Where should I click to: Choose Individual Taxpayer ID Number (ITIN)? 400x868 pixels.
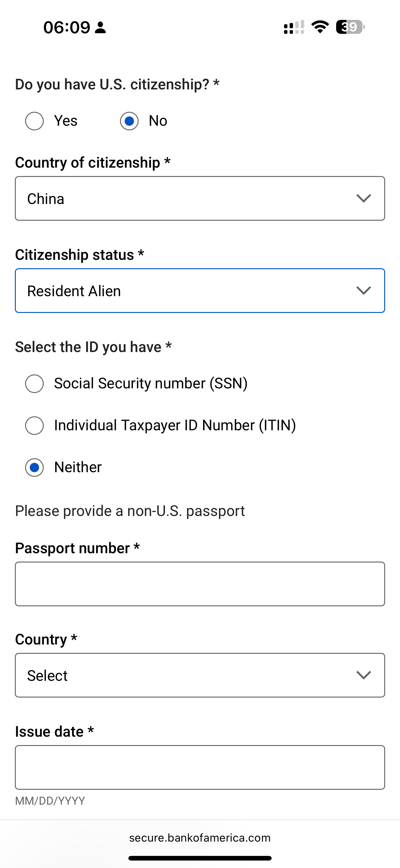(x=35, y=426)
